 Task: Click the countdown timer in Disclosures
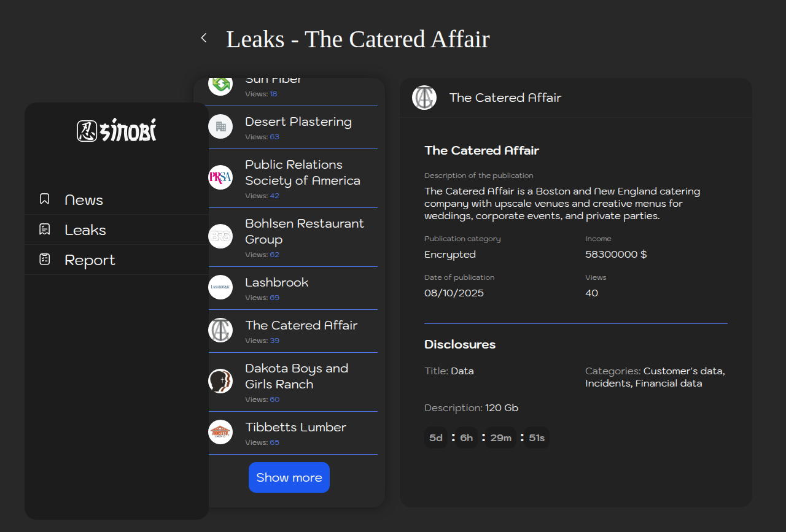[486, 438]
